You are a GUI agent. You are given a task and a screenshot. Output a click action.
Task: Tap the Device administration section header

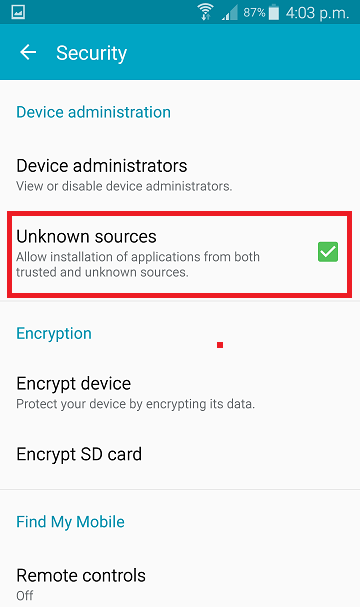(93, 112)
